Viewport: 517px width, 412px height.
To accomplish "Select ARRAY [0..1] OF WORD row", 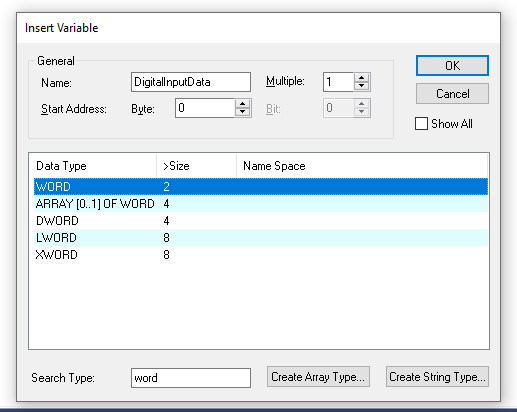I will (x=261, y=203).
